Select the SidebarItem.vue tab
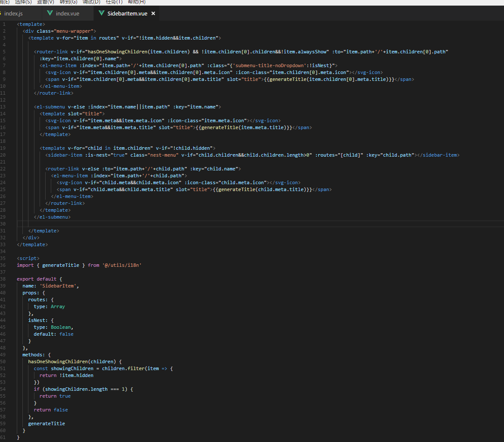This screenshot has height=442, width=504. point(126,13)
